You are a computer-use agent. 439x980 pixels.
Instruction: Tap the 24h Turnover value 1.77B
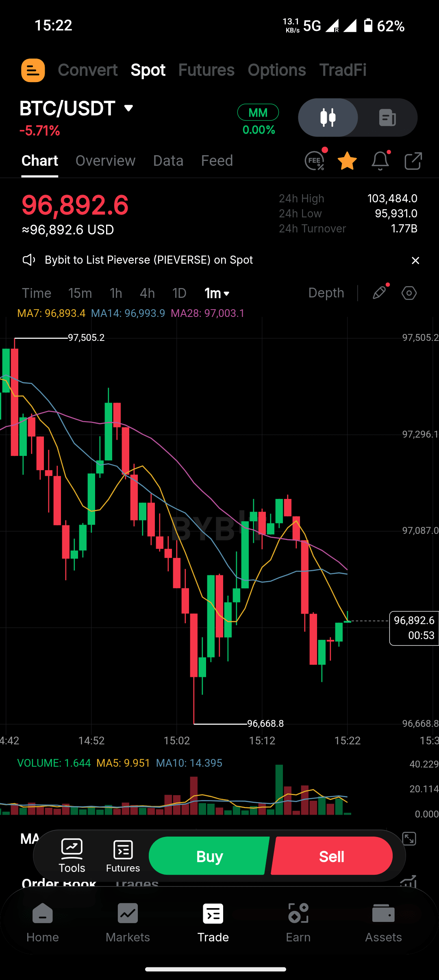(404, 229)
